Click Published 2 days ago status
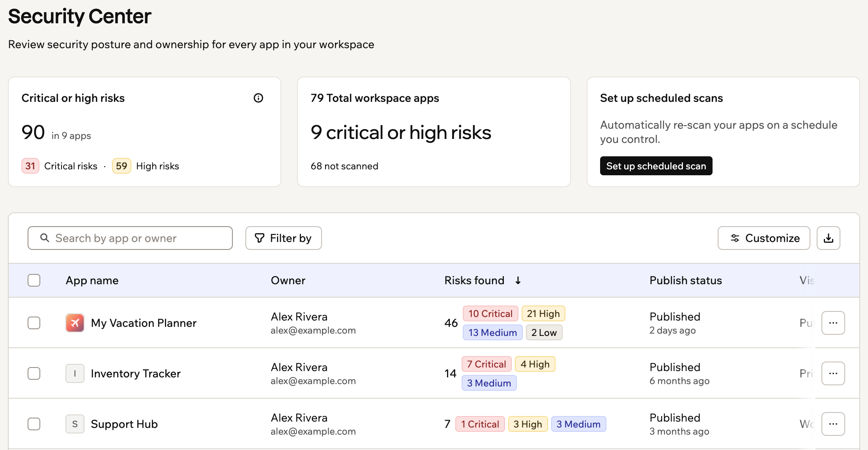This screenshot has width=868, height=450. coord(675,323)
